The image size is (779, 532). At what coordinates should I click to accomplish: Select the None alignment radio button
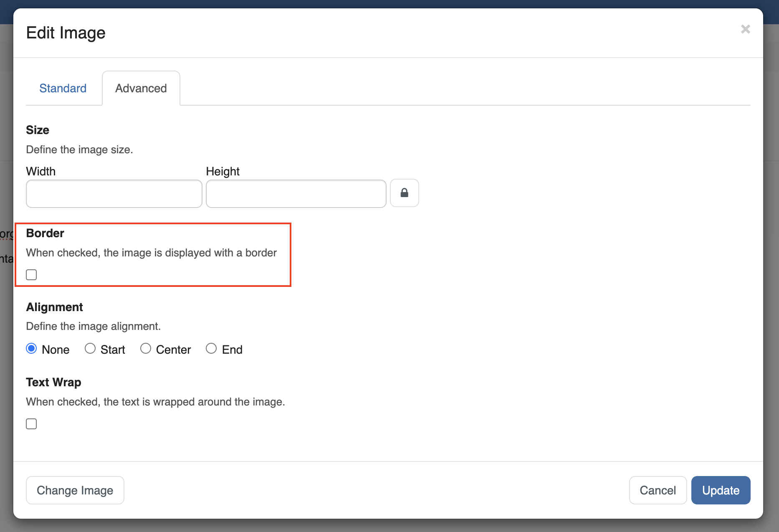point(31,349)
